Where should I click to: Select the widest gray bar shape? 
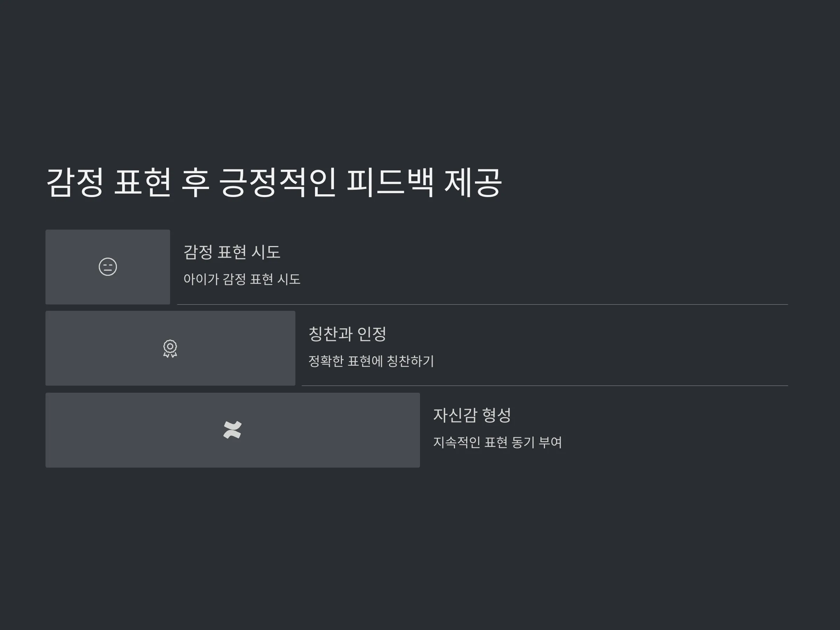233,430
